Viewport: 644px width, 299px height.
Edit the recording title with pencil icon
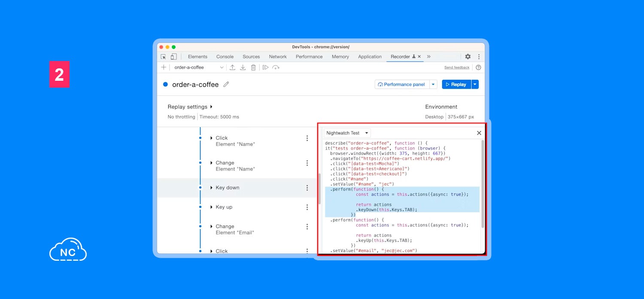click(x=226, y=84)
